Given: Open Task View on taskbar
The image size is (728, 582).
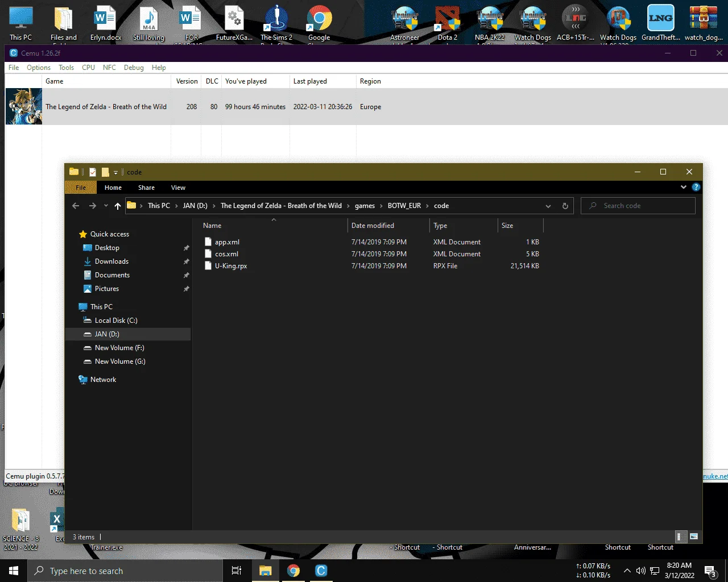Looking at the screenshot, I should (x=237, y=571).
